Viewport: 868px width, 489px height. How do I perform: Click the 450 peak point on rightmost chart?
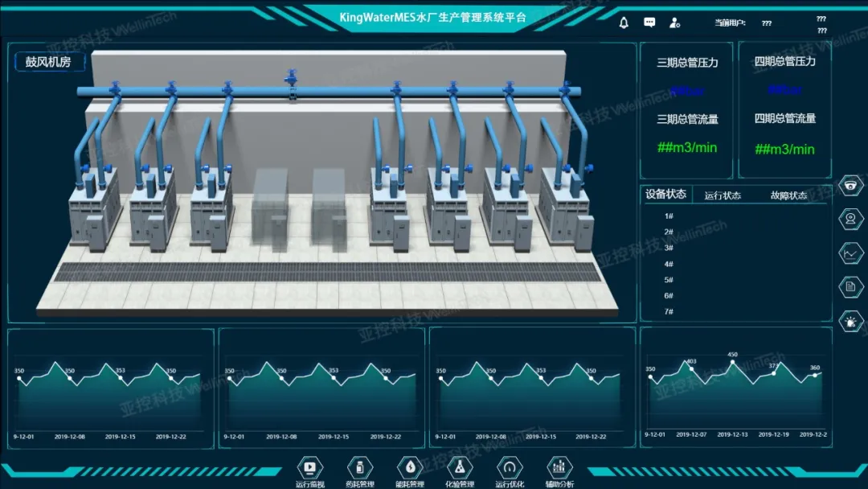click(732, 362)
